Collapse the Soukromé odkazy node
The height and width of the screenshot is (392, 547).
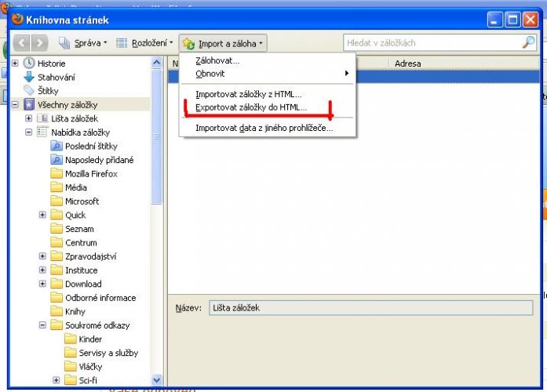coord(42,325)
